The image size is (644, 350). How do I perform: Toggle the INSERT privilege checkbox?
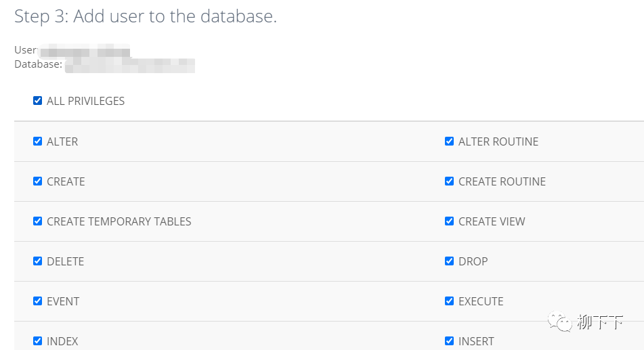(x=449, y=341)
